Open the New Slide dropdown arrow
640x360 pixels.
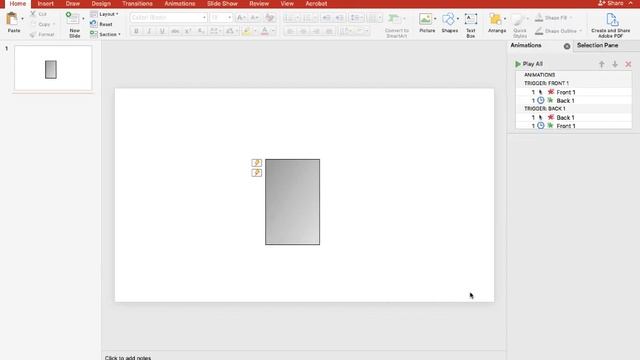pyautogui.click(x=83, y=19)
